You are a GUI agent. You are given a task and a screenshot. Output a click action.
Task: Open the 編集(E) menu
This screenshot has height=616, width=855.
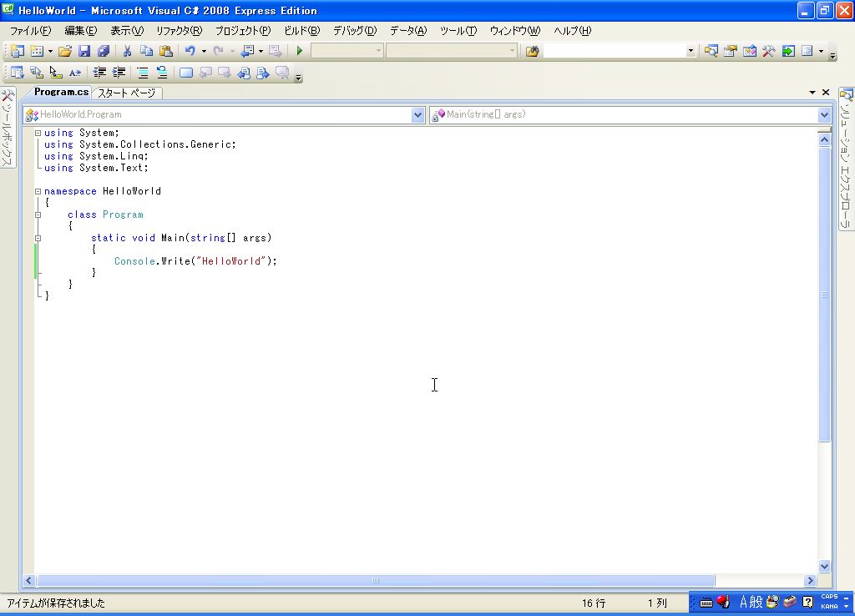81,31
